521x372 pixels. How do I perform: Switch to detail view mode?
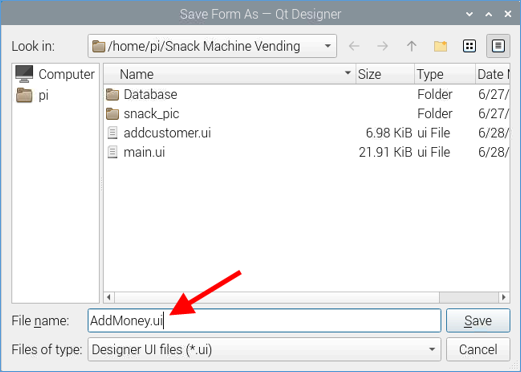(x=498, y=46)
